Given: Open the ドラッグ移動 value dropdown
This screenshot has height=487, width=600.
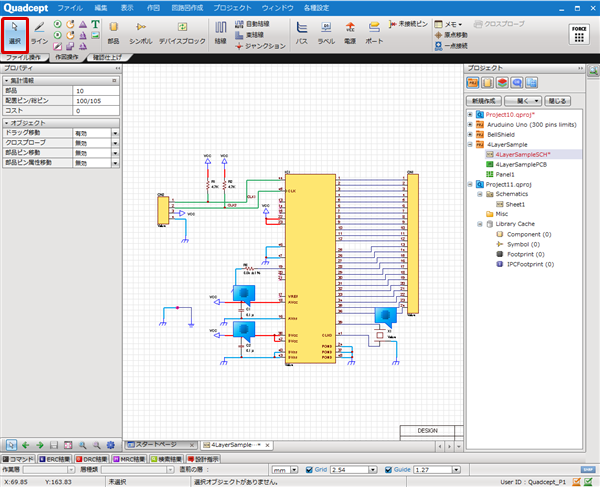Looking at the screenshot, I should [114, 133].
